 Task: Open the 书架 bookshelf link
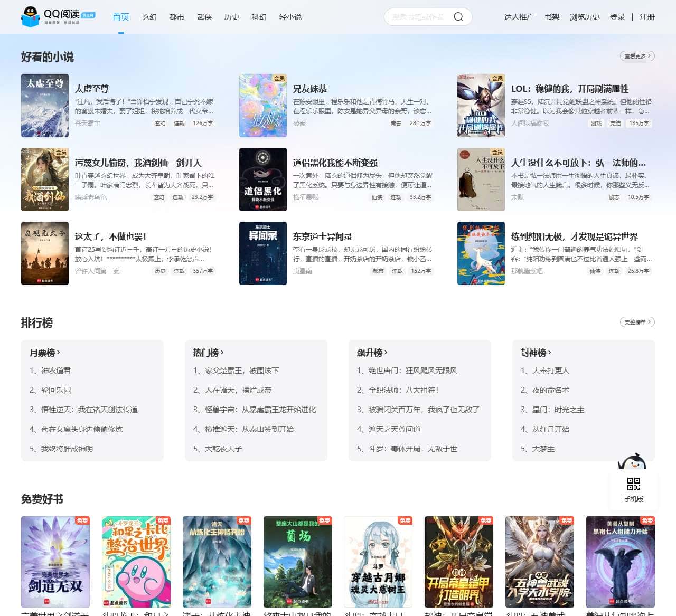[x=552, y=17]
